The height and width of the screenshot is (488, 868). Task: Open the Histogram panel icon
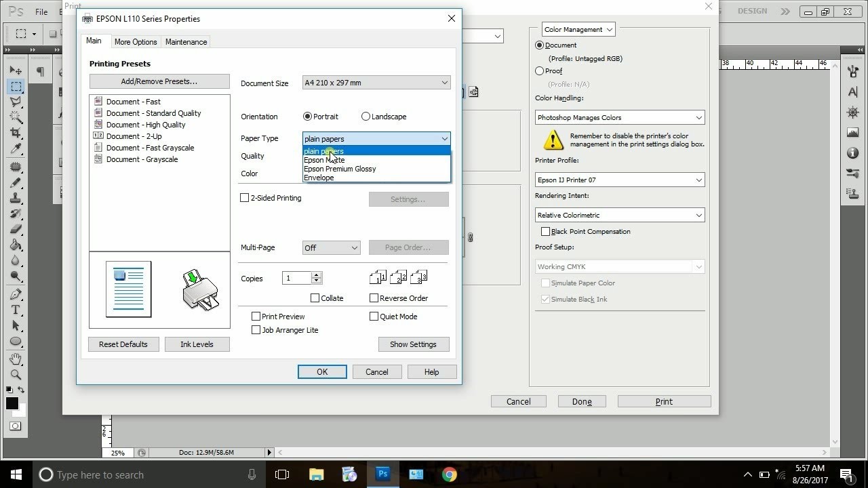(853, 132)
